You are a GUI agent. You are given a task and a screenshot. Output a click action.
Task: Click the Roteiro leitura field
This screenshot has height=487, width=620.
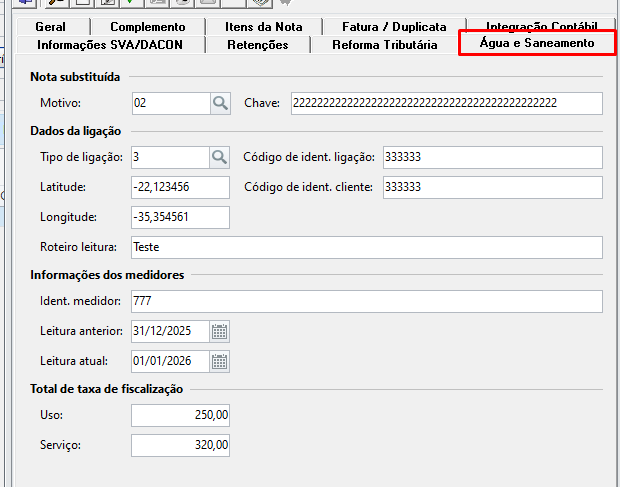pyautogui.click(x=367, y=247)
